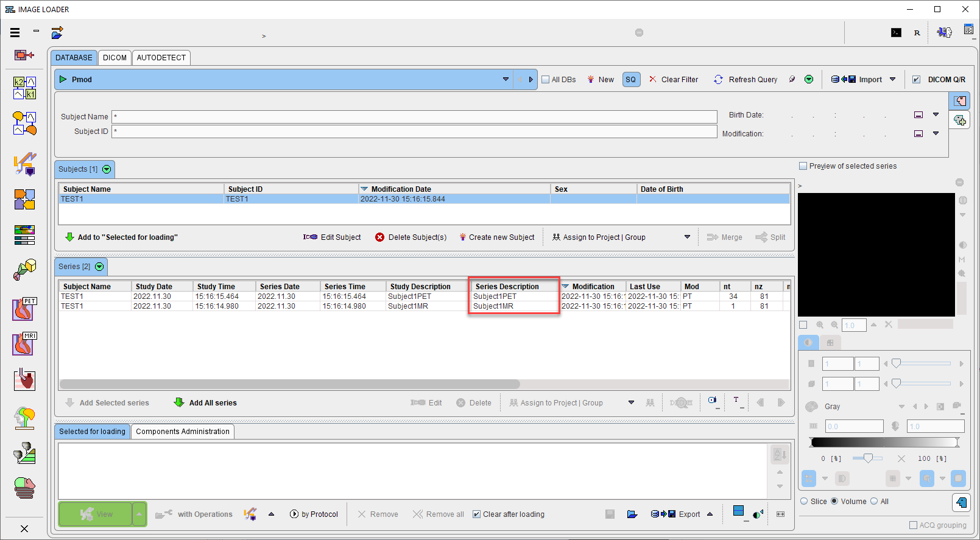Toggle the DICOM Q/R checkbox
This screenshot has height=540, width=980.
[916, 80]
